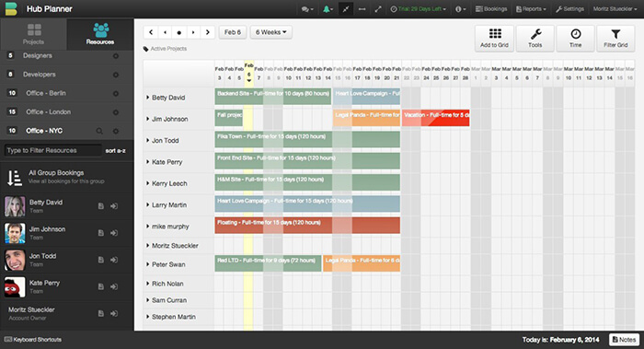
Task: Click the gear icon for Developers group
Action: tap(116, 75)
